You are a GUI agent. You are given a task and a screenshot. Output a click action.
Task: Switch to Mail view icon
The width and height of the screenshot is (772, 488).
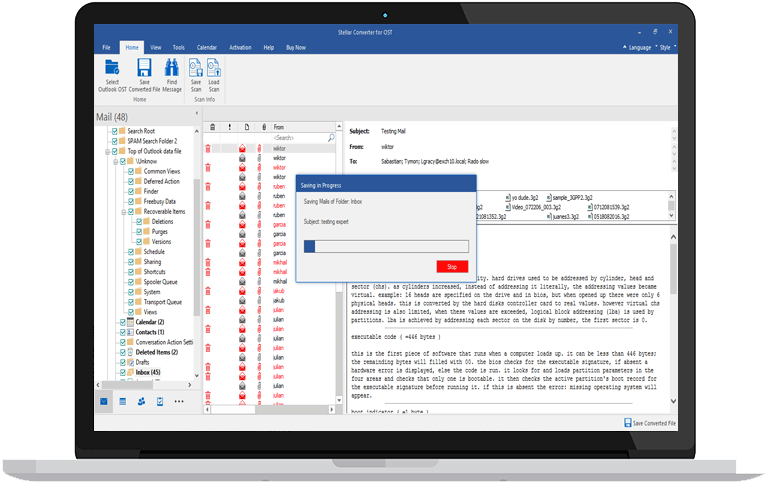click(x=104, y=402)
